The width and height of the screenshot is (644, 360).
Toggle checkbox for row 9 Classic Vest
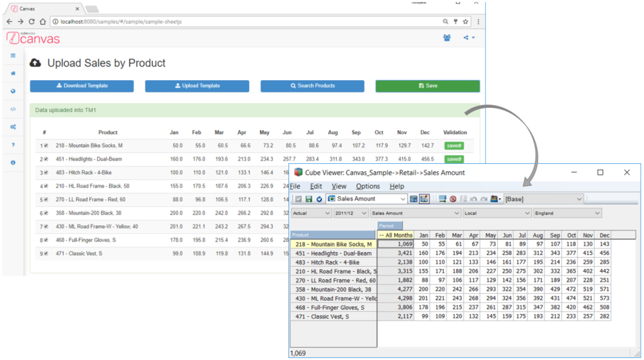pos(46,253)
